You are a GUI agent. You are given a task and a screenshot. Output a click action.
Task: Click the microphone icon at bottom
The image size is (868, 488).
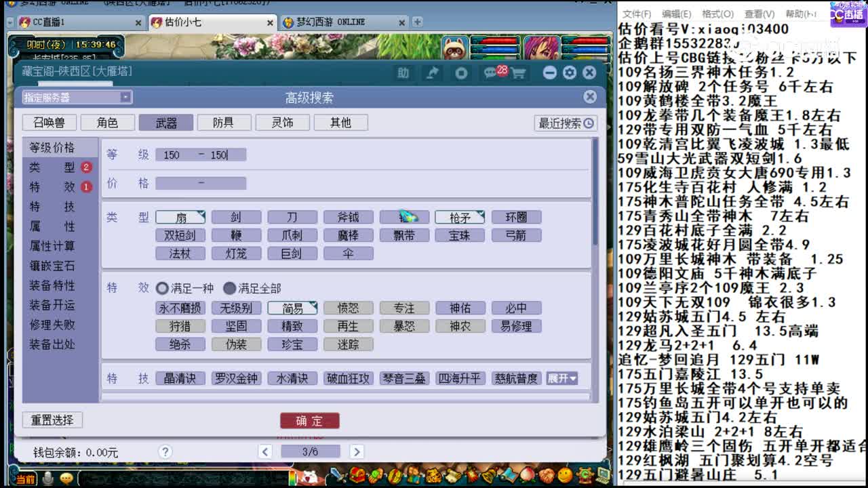point(47,479)
